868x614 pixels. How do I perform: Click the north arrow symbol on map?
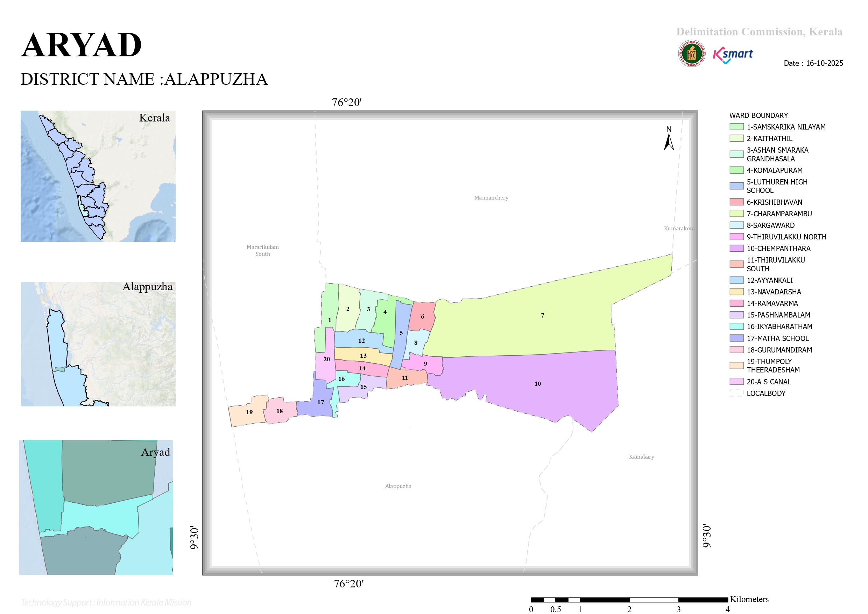[x=669, y=139]
